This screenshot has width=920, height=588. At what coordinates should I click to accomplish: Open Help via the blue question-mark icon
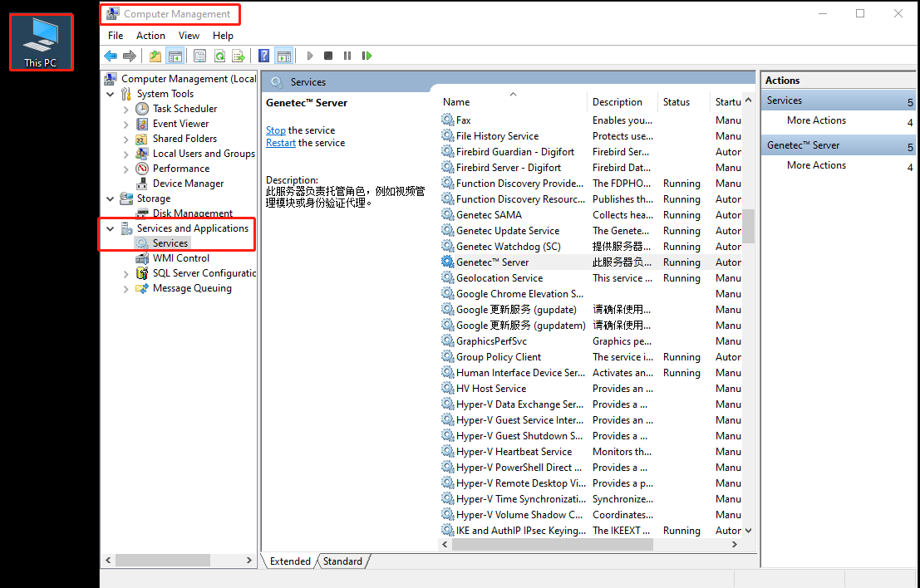click(x=264, y=56)
